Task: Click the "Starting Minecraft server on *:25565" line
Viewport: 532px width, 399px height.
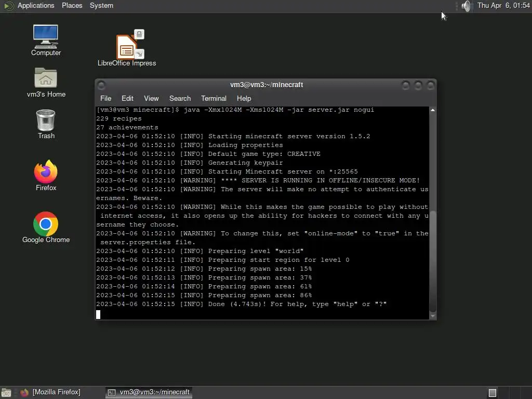Action: 227,171
